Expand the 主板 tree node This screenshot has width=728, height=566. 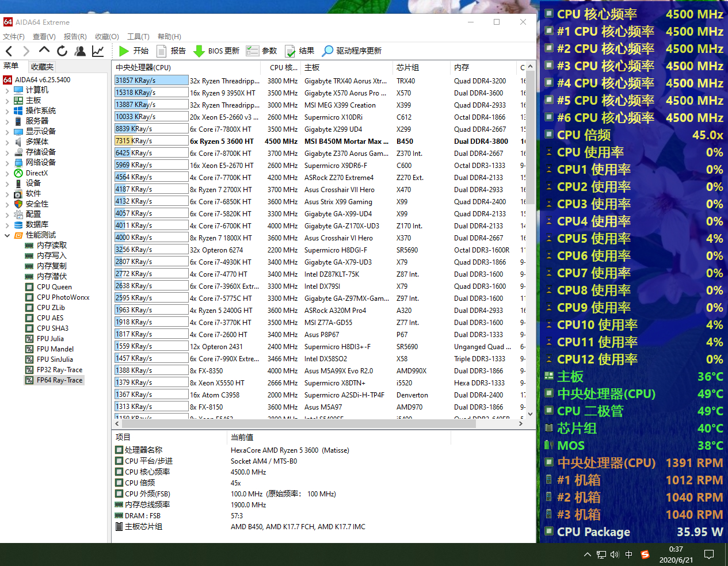click(7, 101)
